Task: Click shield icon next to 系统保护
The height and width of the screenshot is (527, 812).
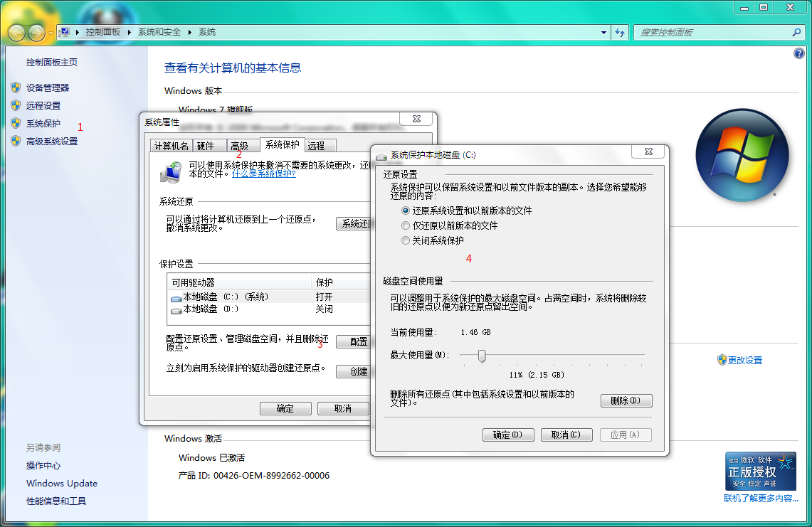Action: click(x=16, y=123)
